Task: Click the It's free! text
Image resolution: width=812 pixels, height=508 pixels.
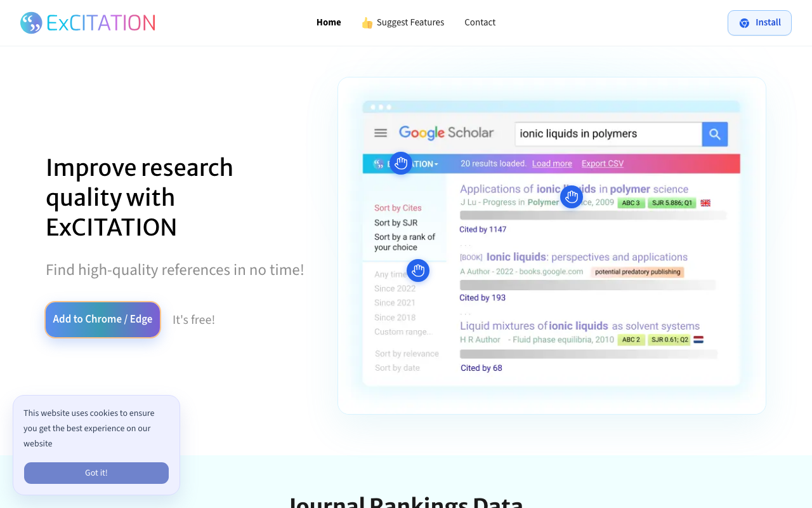Action: pyautogui.click(x=193, y=320)
